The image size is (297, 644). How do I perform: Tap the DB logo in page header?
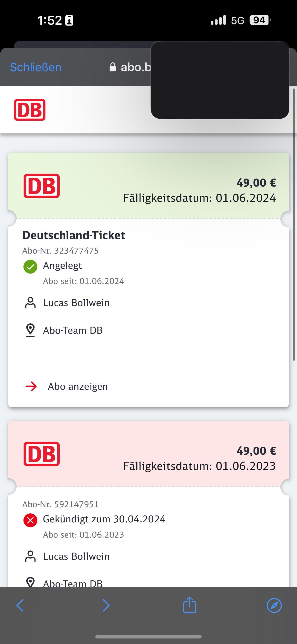click(30, 110)
